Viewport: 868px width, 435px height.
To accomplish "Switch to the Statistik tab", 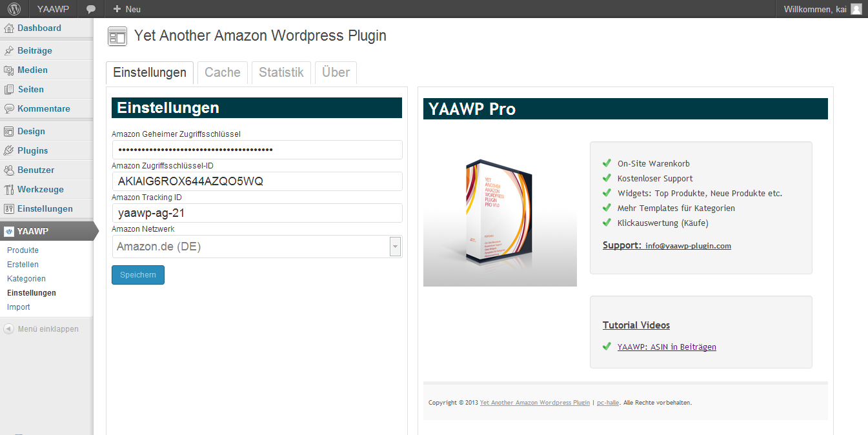I will click(281, 73).
